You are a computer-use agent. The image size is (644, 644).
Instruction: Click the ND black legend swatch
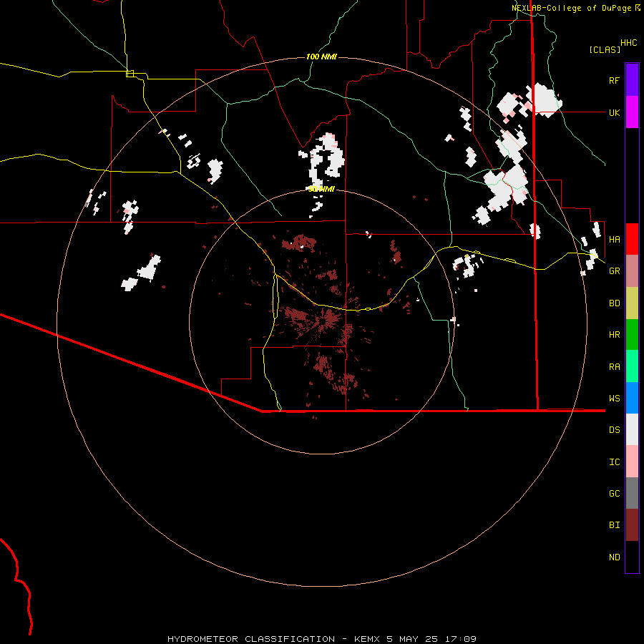pos(632,557)
